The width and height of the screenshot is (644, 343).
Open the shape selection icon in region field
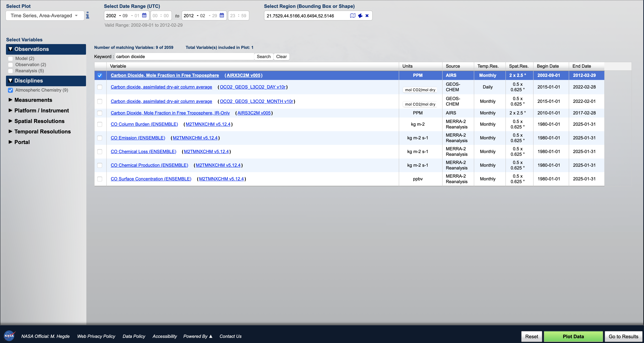360,16
